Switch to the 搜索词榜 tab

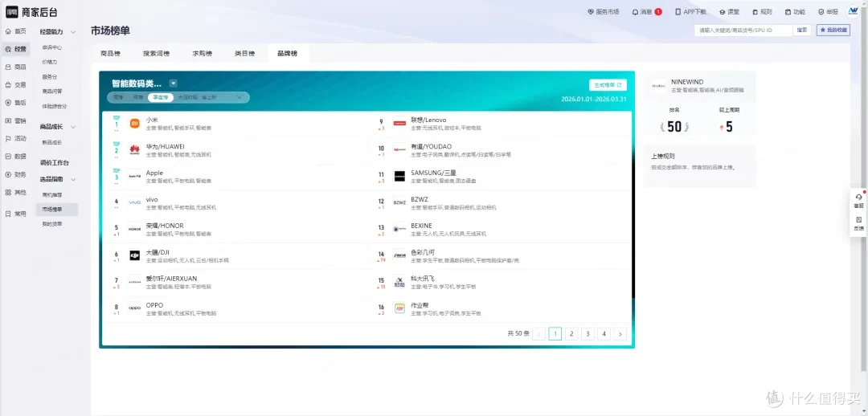click(x=157, y=54)
